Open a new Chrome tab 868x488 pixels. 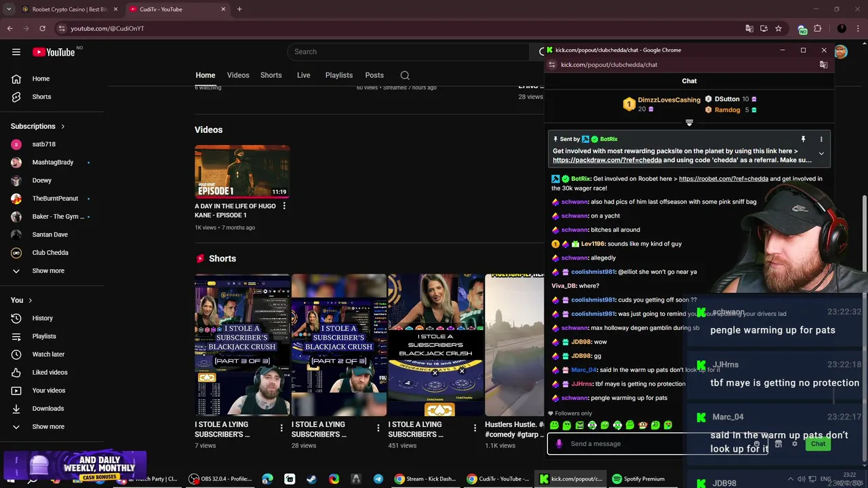pyautogui.click(x=239, y=9)
